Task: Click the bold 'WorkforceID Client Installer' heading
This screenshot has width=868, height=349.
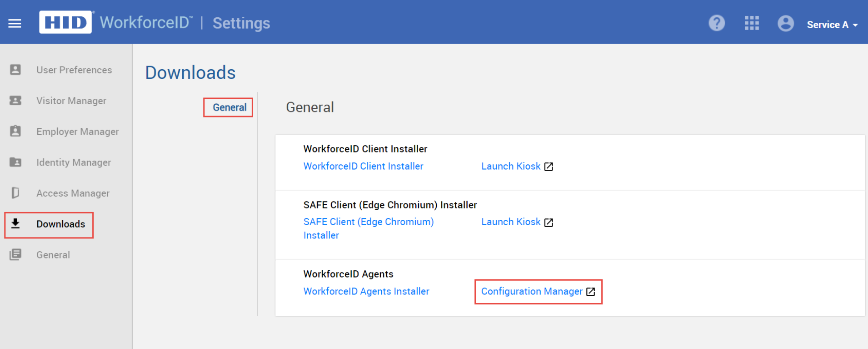Action: pyautogui.click(x=365, y=149)
